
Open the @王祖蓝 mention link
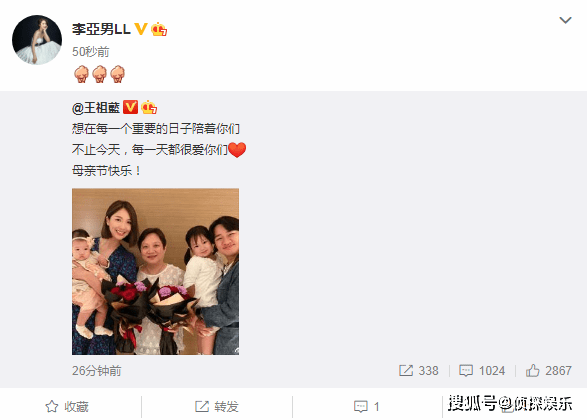point(96,108)
